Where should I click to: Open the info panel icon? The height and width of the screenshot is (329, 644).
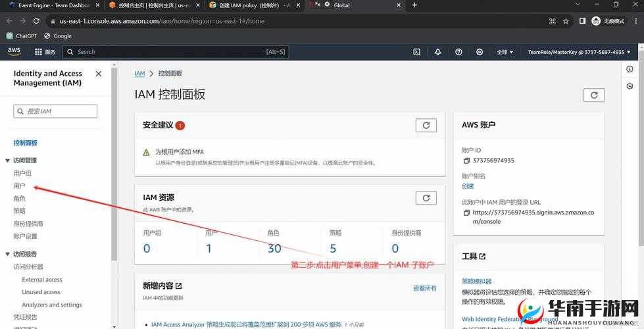[x=630, y=69]
